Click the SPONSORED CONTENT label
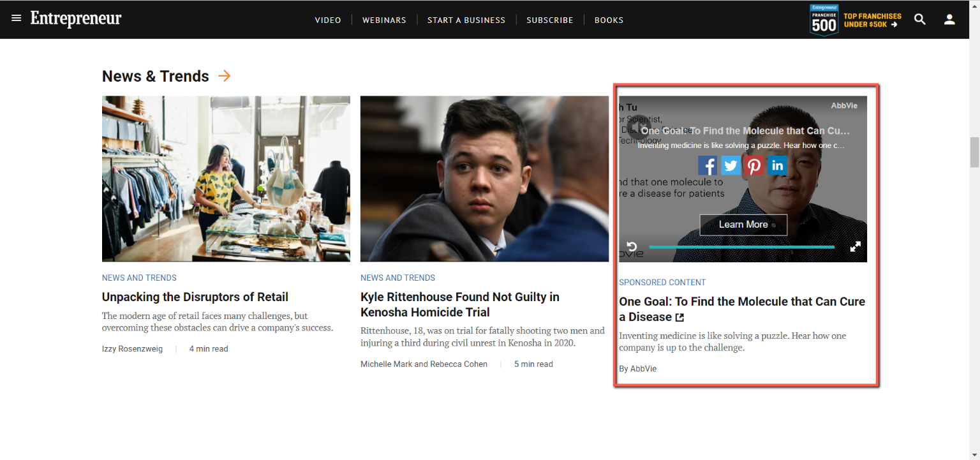Screen dimensions: 980x460 (x=662, y=283)
